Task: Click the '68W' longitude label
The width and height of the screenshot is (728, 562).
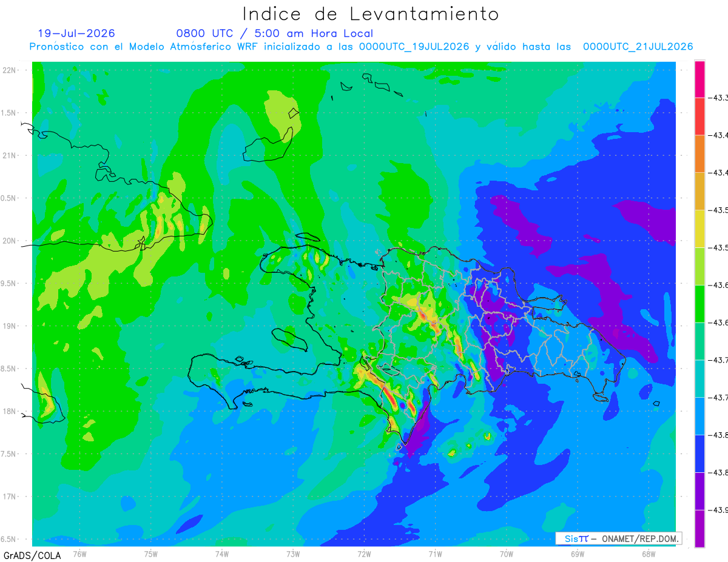Action: pos(649,554)
